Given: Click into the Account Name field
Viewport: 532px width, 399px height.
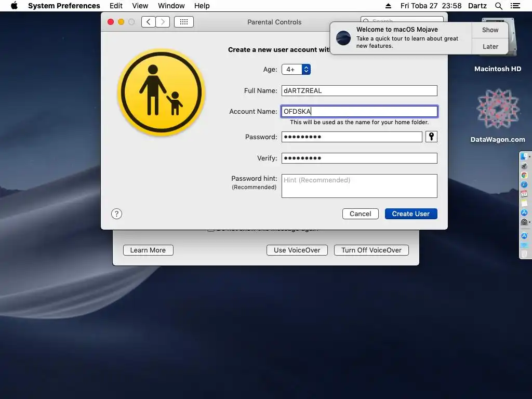Looking at the screenshot, I should 360,111.
